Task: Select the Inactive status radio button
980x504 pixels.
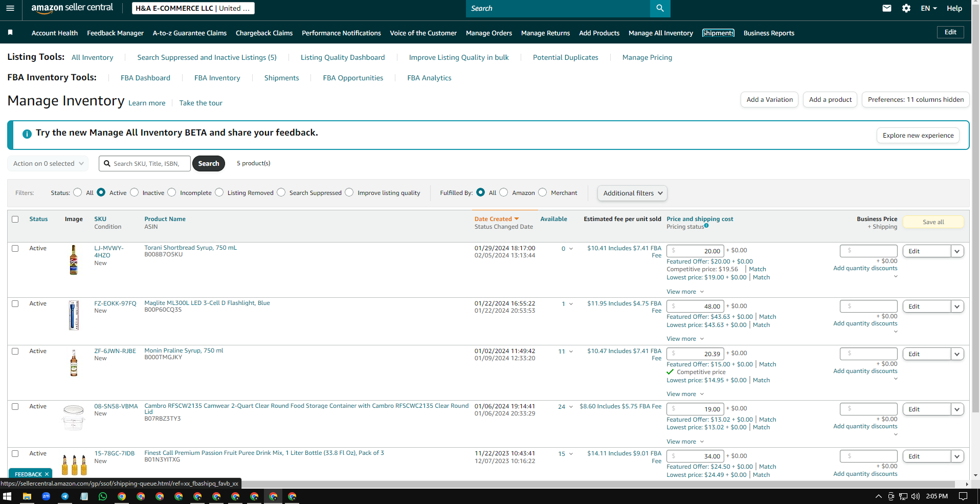Action: pos(135,192)
